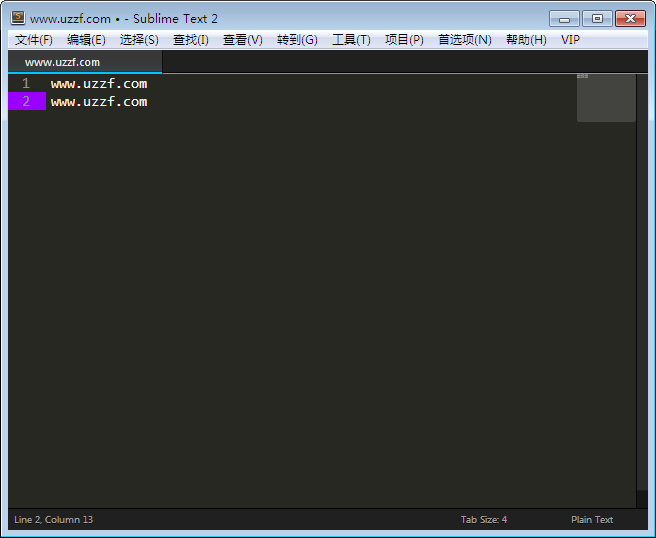The width and height of the screenshot is (656, 538).
Task: Click the Sublime Text icon in title bar
Action: (18, 18)
